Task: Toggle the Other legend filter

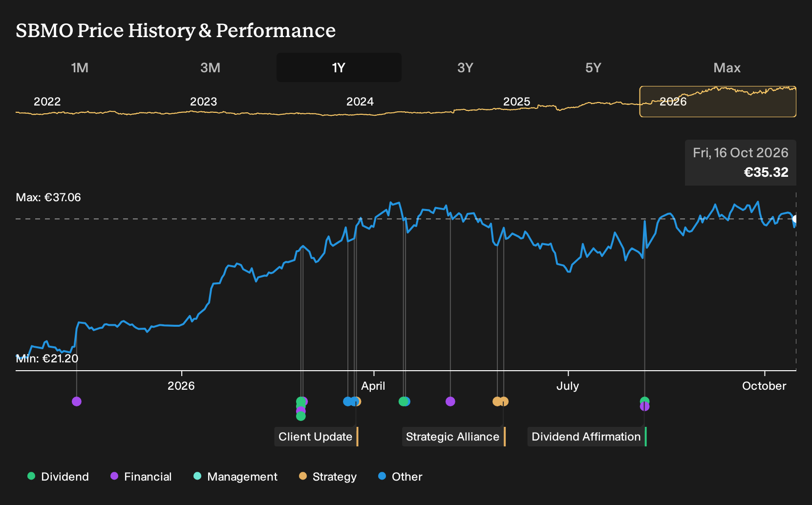Action: pos(400,477)
